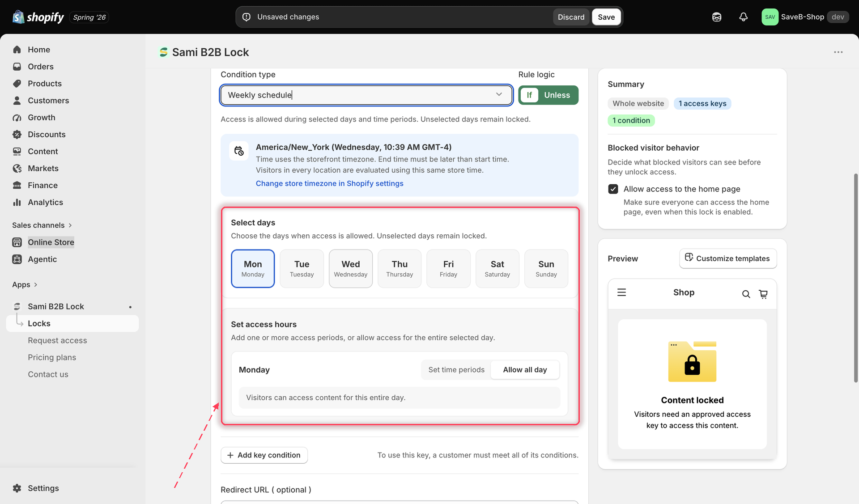Image resolution: width=859 pixels, height=504 pixels.
Task: Click the Online Store icon
Action: tap(17, 242)
